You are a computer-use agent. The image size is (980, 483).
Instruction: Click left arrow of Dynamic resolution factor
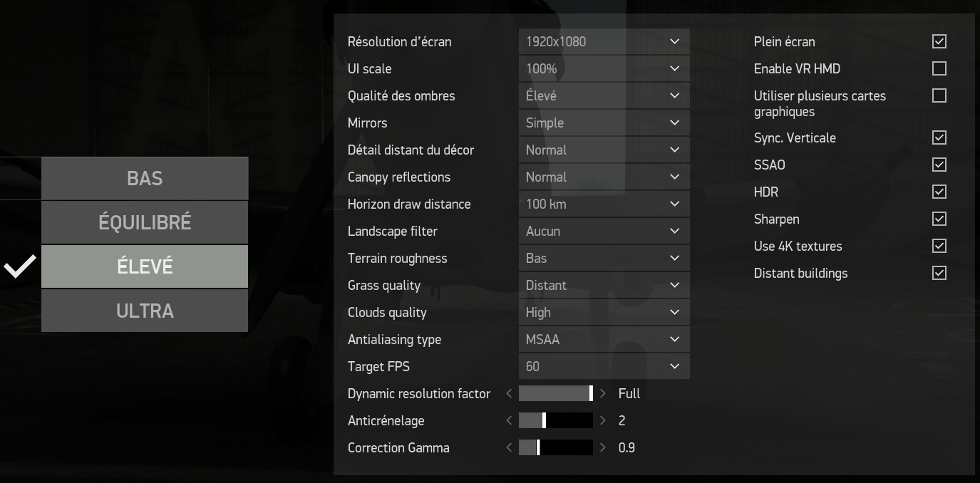(509, 393)
